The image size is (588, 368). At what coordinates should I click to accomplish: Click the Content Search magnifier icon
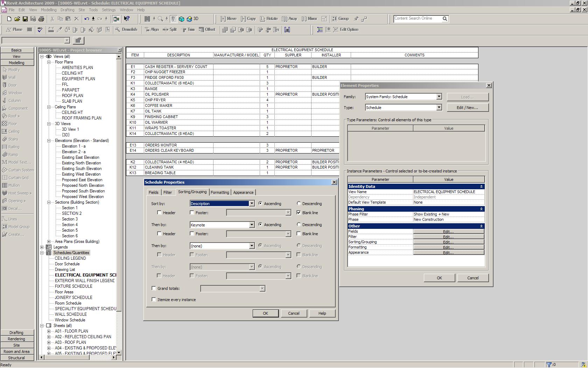pos(444,19)
